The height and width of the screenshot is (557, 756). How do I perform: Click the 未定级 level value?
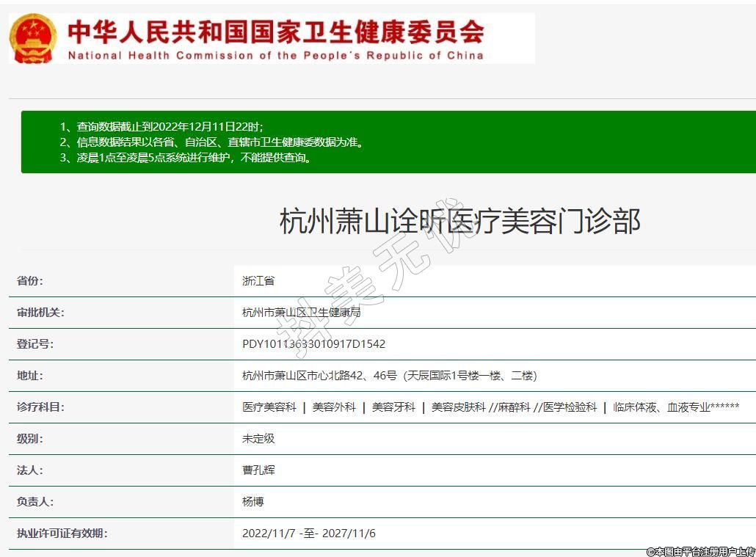coord(258,439)
